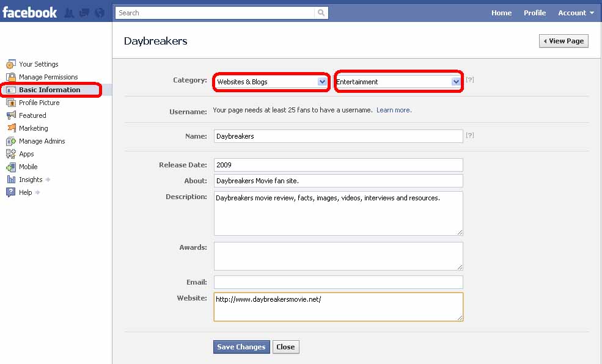
Task: Click the Awards text area
Action: (x=338, y=256)
